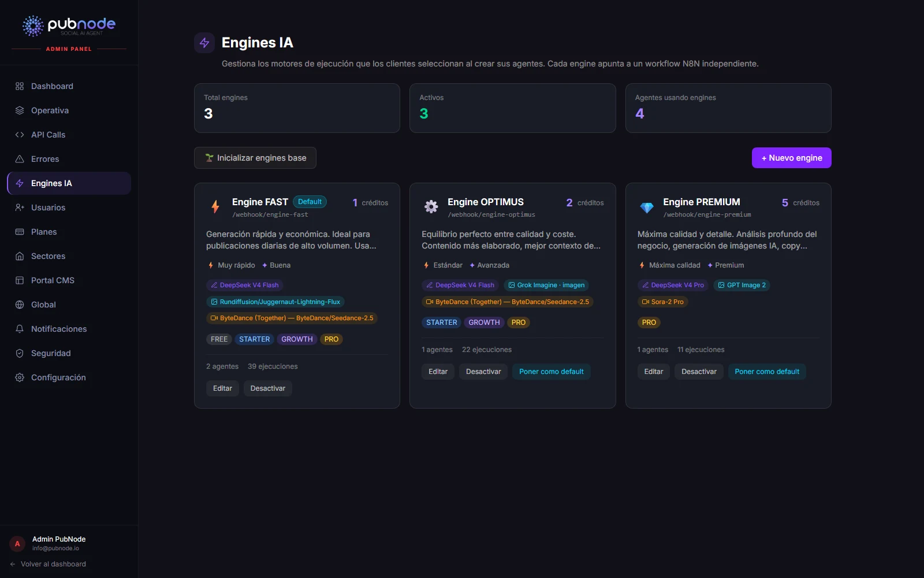Click the Planes credit card icon
The height and width of the screenshot is (578, 924).
[20, 232]
